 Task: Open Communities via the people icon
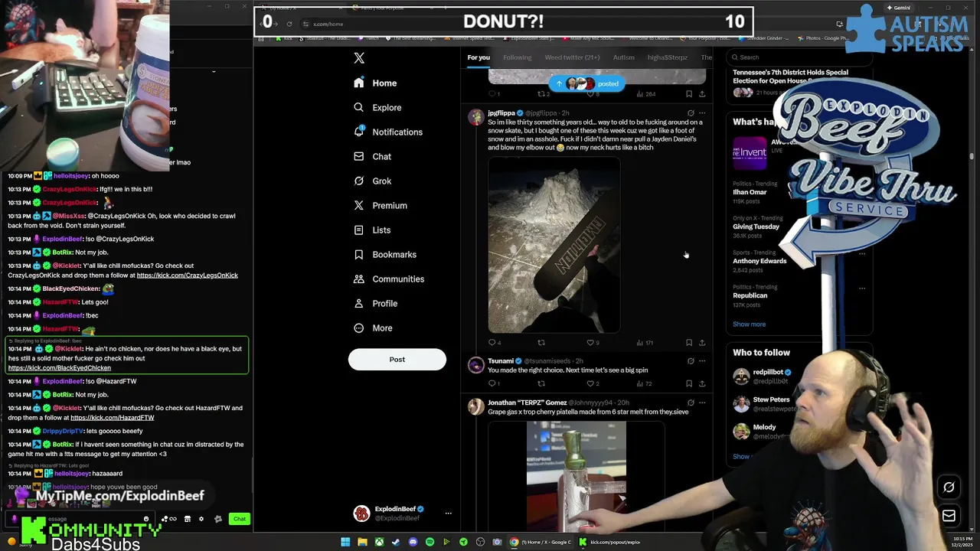pyautogui.click(x=358, y=279)
